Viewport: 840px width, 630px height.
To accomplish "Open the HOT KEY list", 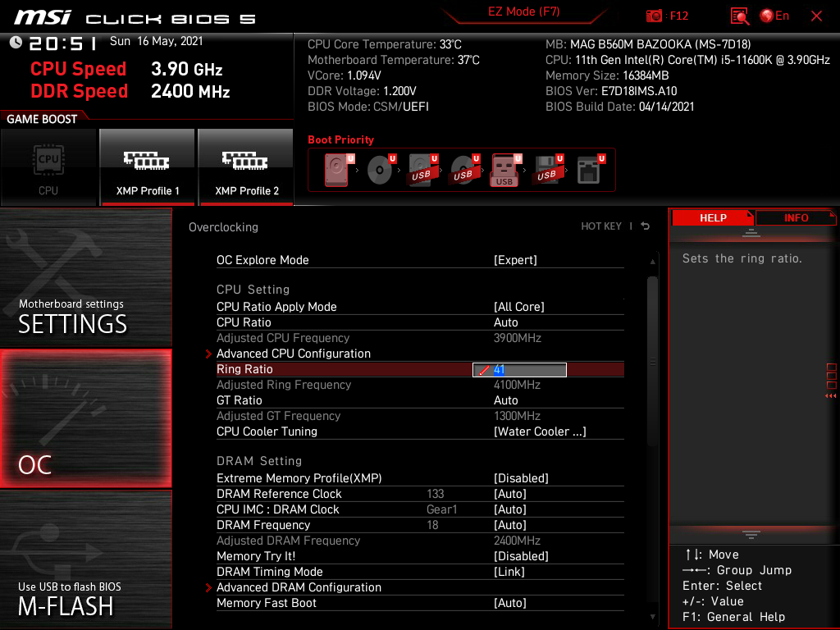I will [x=601, y=226].
